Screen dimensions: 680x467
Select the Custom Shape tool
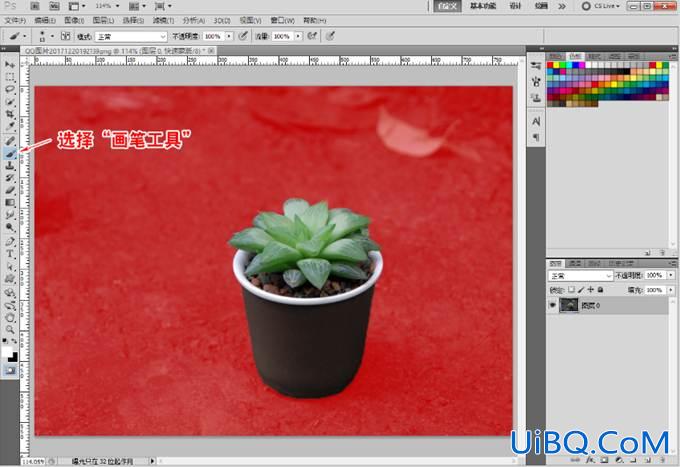10,279
